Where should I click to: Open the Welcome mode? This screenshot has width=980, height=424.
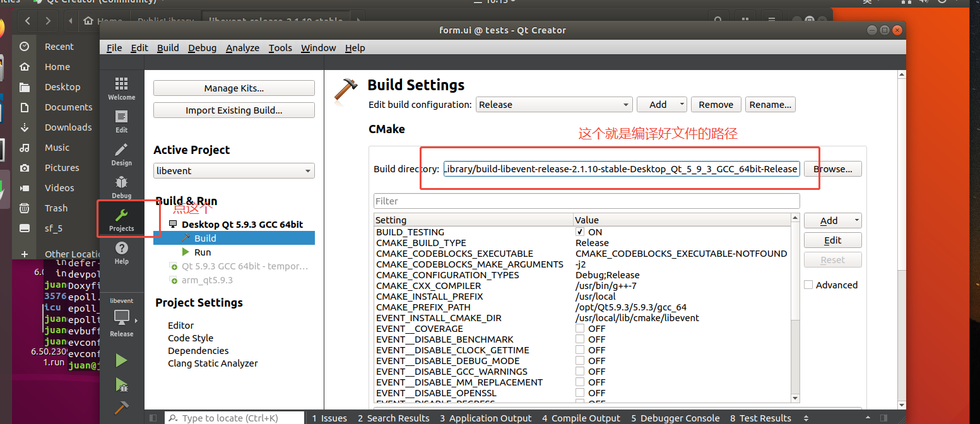121,88
